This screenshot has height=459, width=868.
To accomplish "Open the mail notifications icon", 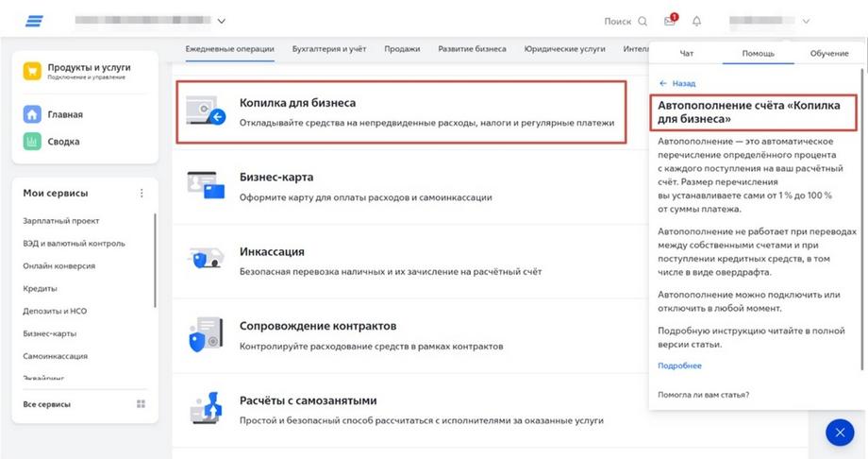I will pyautogui.click(x=670, y=21).
